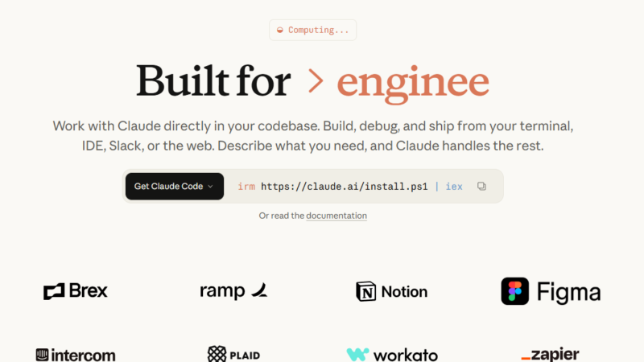The height and width of the screenshot is (362, 644).
Task: Click the orange animated 'enginee' word
Action: [x=413, y=82]
